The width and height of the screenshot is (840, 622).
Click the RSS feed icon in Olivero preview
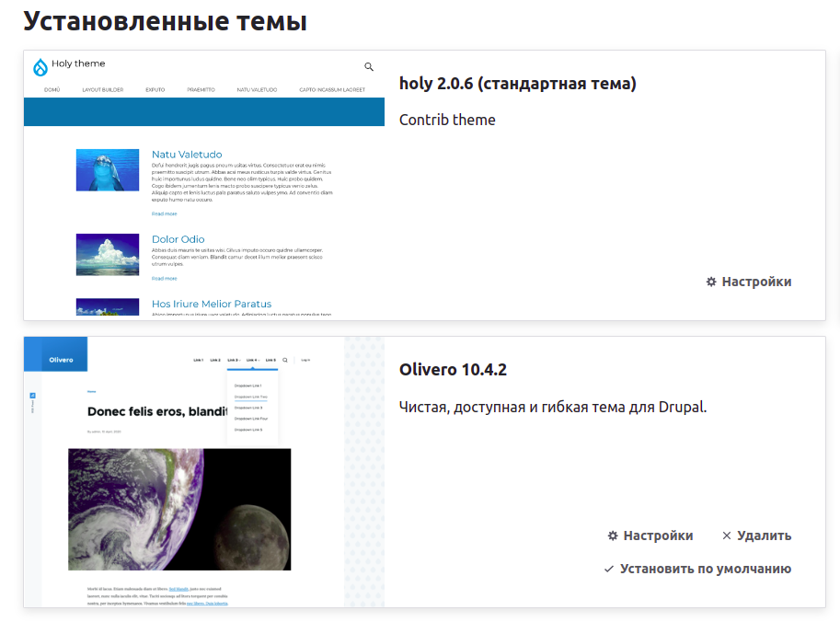(33, 395)
